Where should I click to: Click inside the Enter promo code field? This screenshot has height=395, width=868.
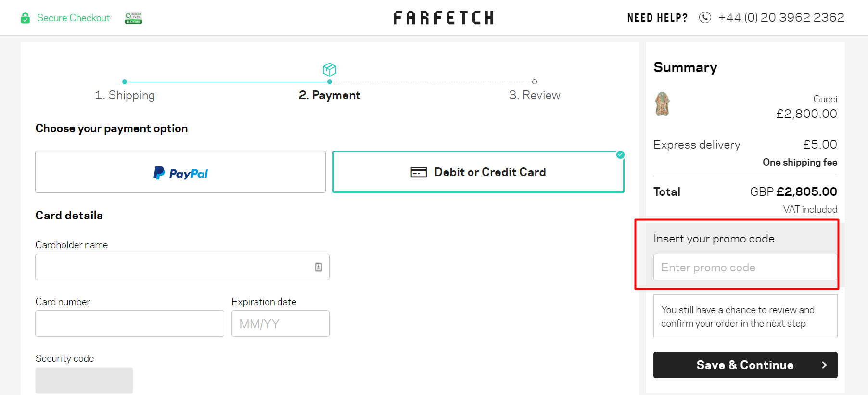point(744,267)
